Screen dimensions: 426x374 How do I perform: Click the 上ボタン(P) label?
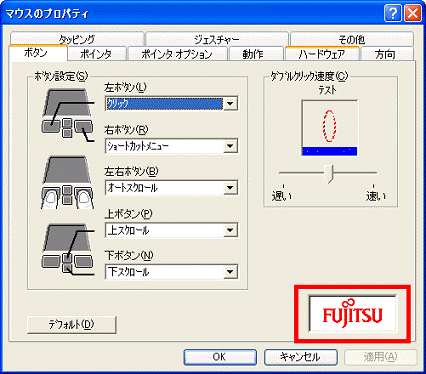pos(128,214)
